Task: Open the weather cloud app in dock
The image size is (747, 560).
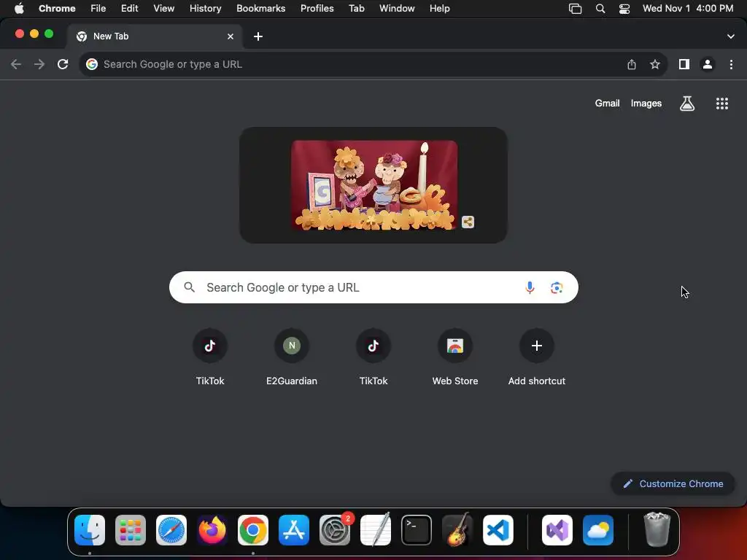Action: [598, 530]
